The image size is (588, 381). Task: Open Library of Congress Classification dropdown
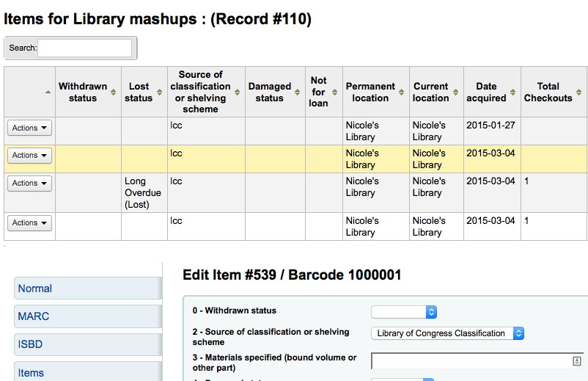[447, 333]
